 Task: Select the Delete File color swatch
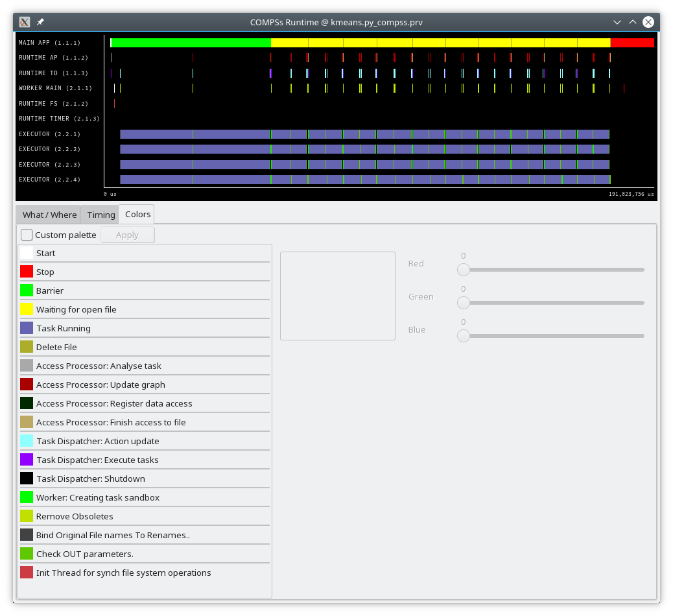point(27,347)
